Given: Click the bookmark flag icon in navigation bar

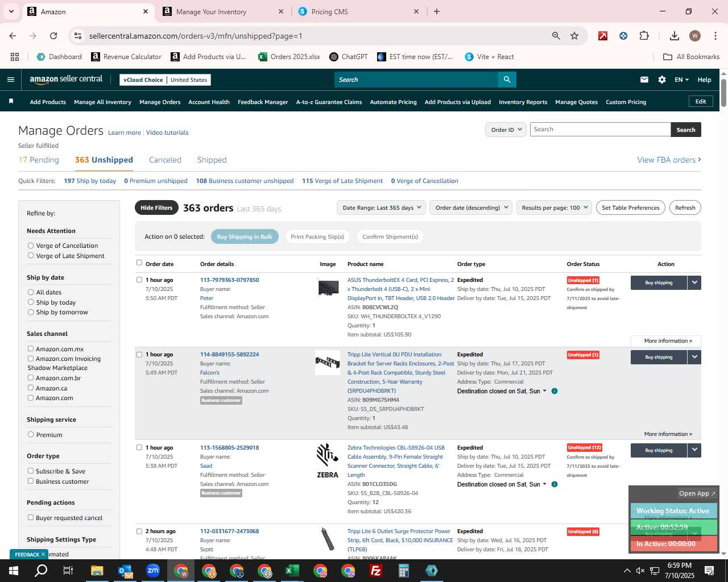Looking at the screenshot, I should 11,101.
